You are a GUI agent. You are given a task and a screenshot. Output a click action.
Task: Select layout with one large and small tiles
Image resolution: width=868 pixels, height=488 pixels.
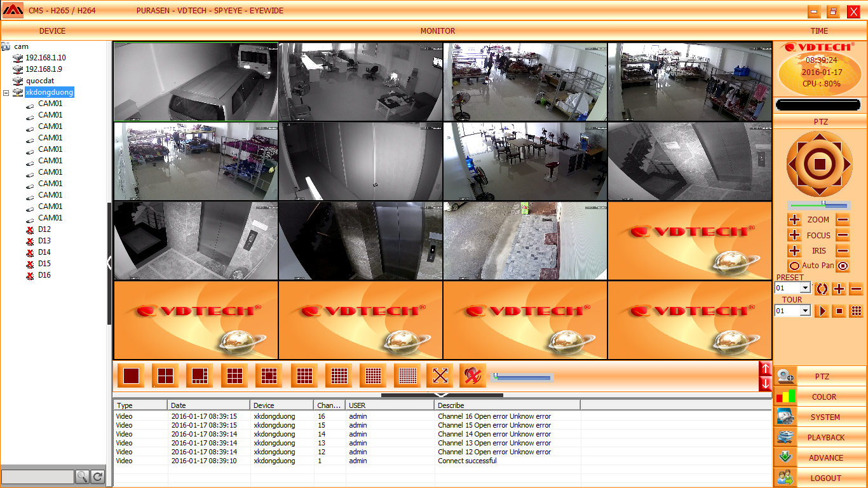[x=200, y=376]
